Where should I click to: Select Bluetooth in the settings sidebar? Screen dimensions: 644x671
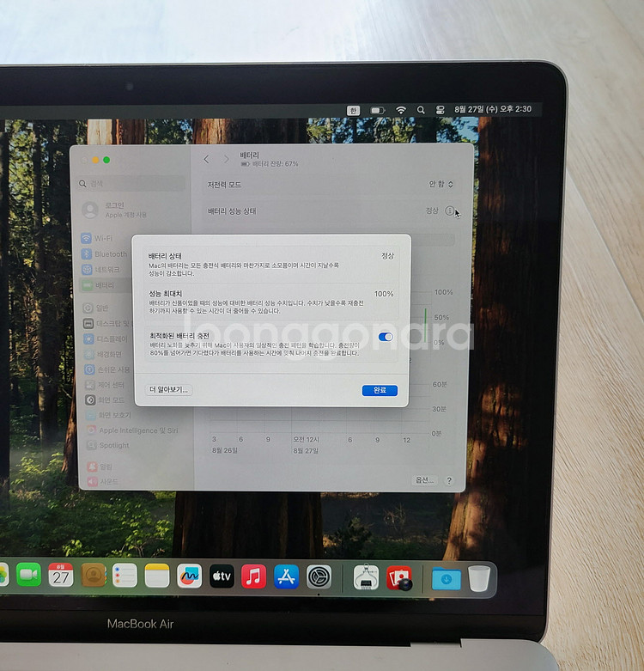(105, 253)
